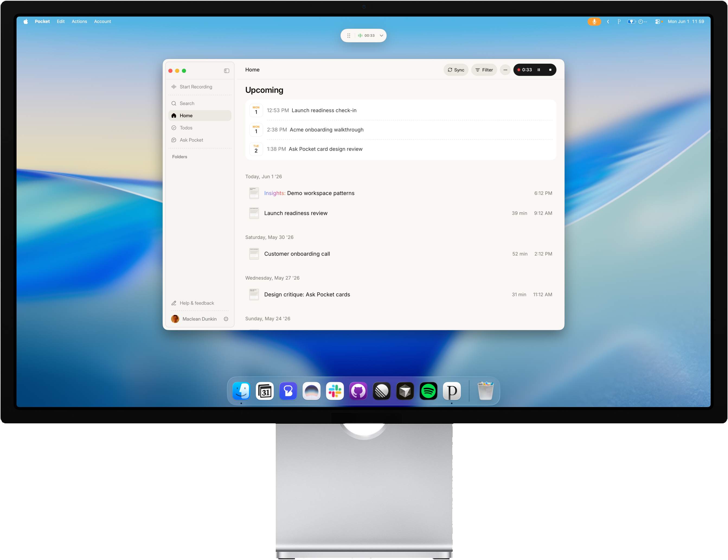Open Launch readiness check-in upcoming event
728x560 pixels.
(400, 110)
